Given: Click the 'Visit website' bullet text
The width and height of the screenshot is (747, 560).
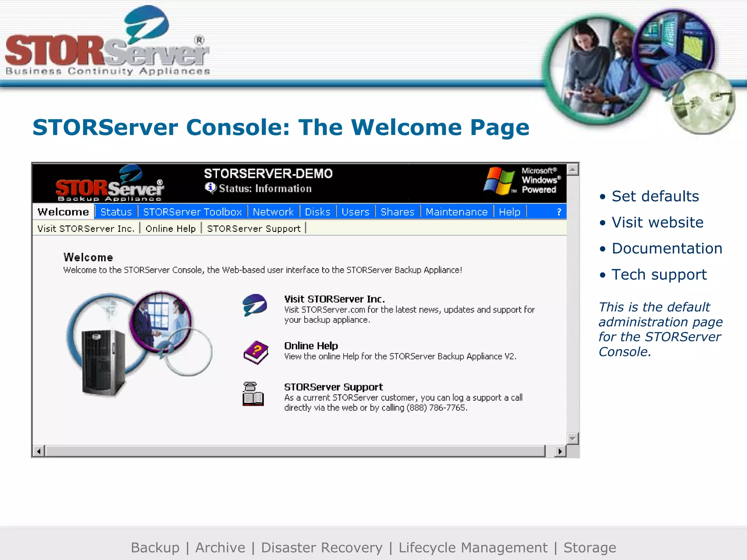Looking at the screenshot, I should pyautogui.click(x=658, y=222).
